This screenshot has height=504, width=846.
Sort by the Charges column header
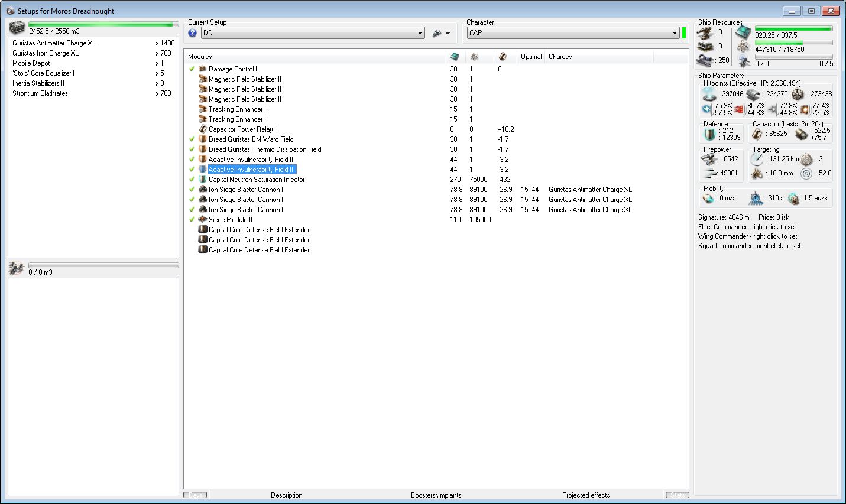click(x=599, y=57)
